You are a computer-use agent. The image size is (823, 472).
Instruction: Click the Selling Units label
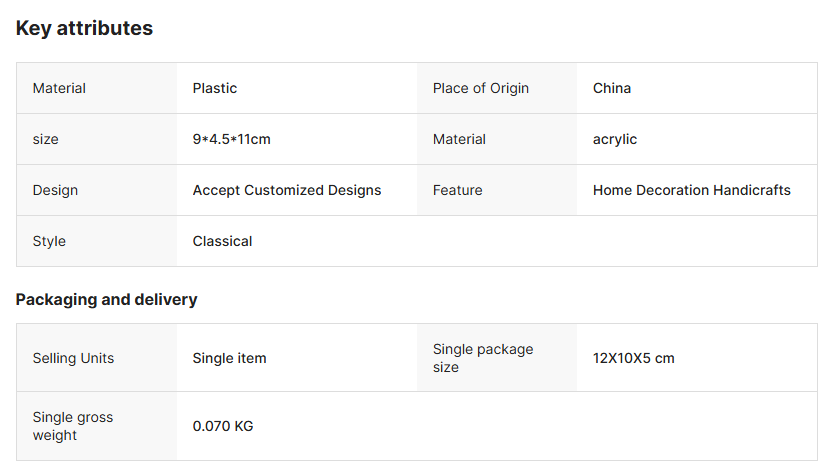click(74, 358)
